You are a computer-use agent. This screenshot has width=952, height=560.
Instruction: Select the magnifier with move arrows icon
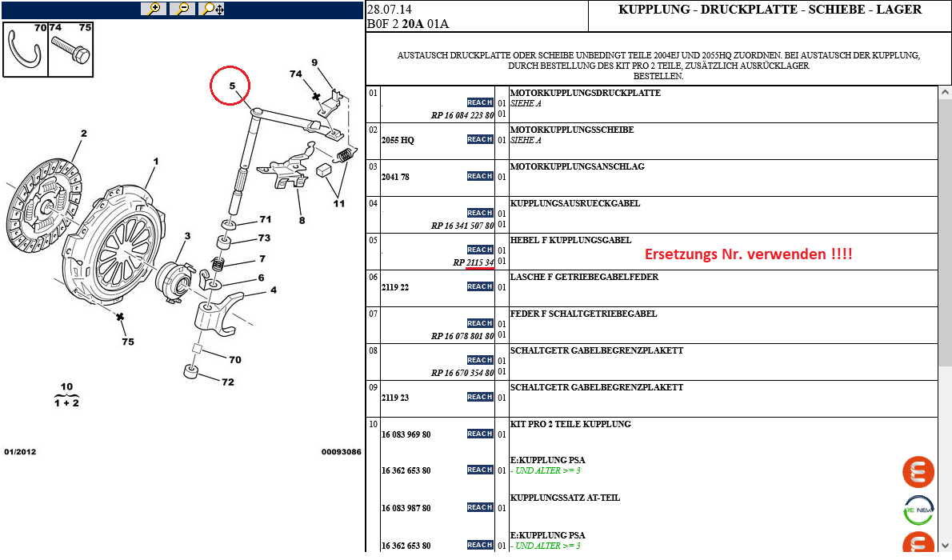pyautogui.click(x=212, y=9)
